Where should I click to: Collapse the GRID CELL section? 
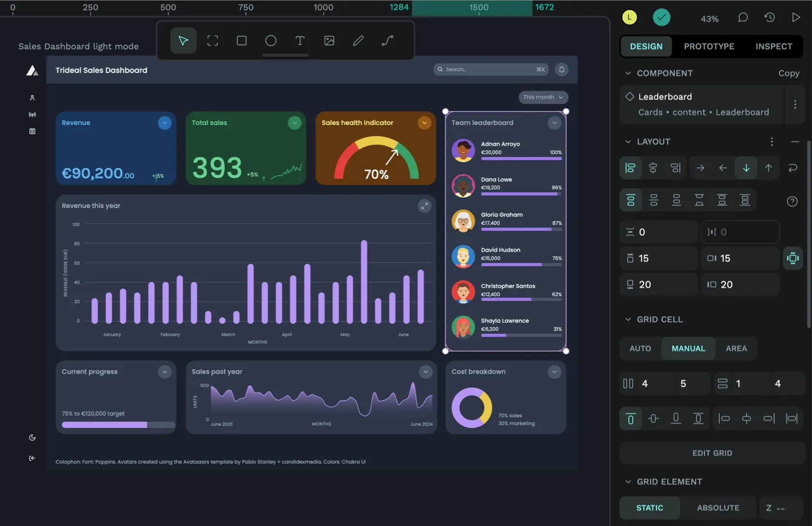[628, 319]
